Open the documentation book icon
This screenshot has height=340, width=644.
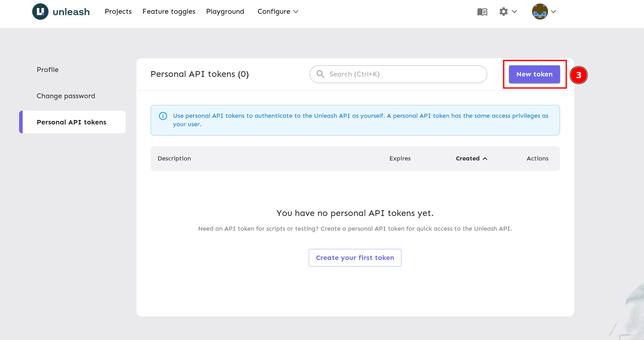click(482, 12)
